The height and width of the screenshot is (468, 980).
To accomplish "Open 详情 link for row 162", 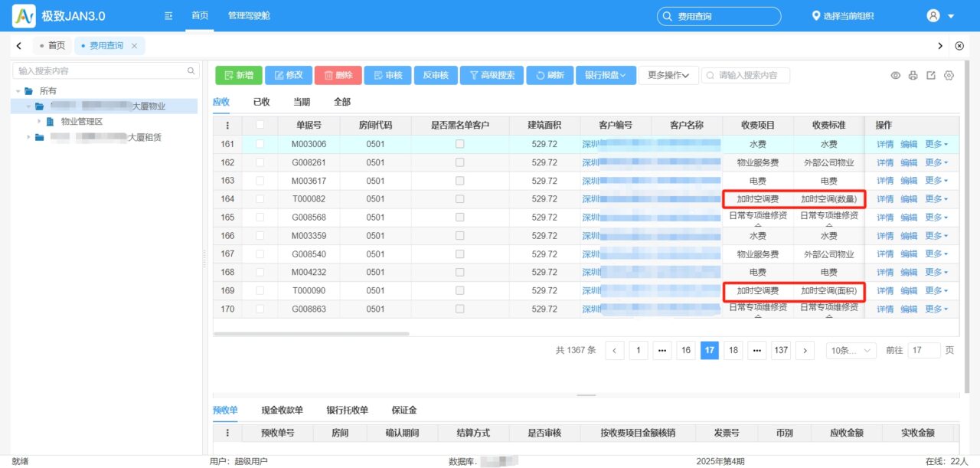I will click(885, 162).
